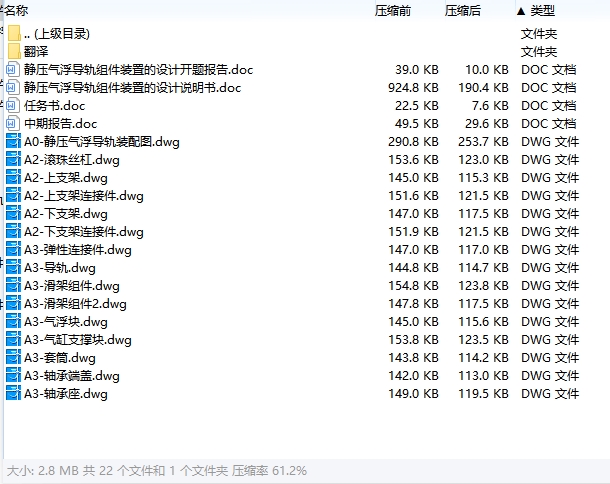Screen dimensions: 610x484
Task: Select the 翻译 folder name
Action: coord(36,52)
